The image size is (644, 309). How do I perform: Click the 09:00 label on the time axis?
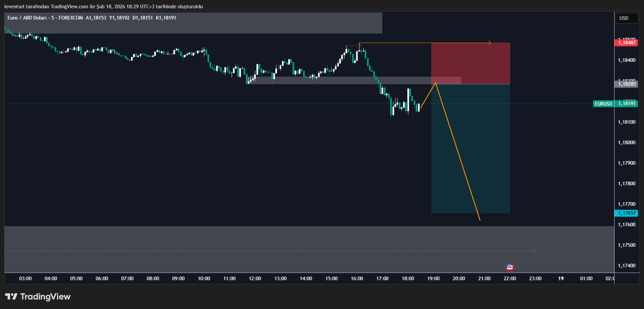[x=179, y=278]
